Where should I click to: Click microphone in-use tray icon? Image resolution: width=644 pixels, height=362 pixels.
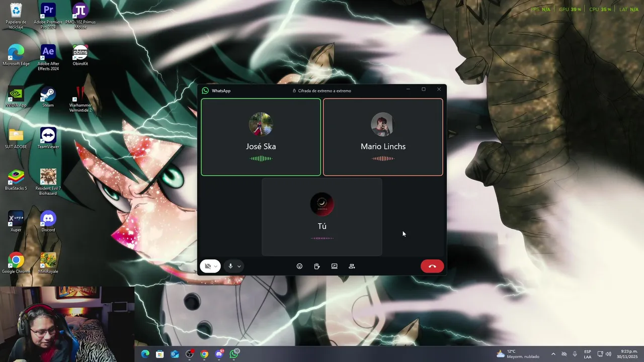(575, 354)
